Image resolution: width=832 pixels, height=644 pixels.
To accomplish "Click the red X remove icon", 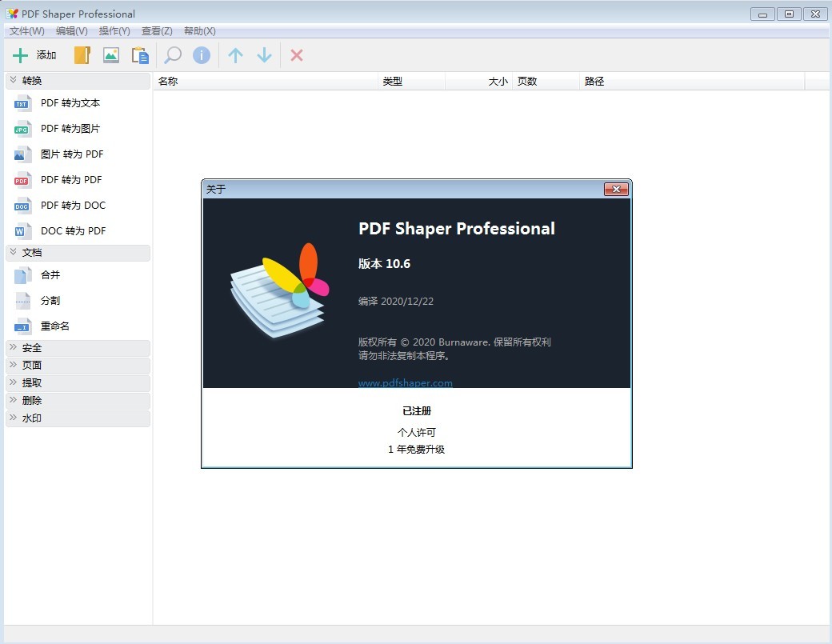I will (x=297, y=55).
